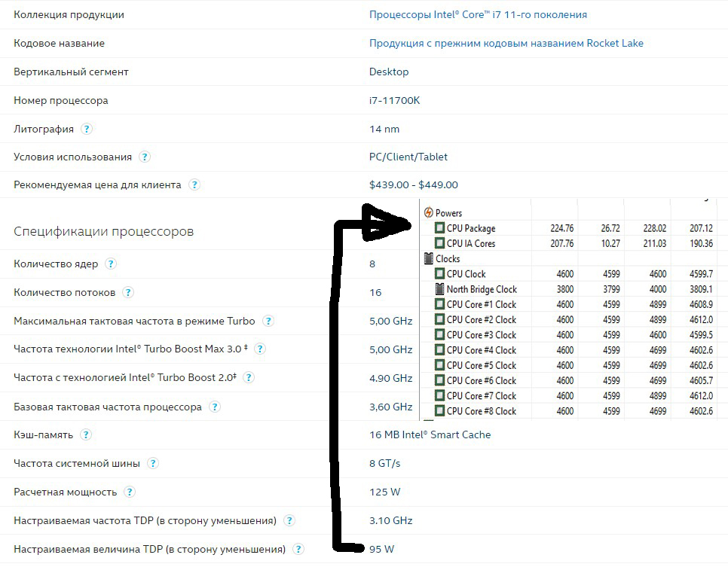This screenshot has width=728, height=567.
Task: Click the 3.10 GHz configurable TDP frequency
Action: pyautogui.click(x=390, y=520)
